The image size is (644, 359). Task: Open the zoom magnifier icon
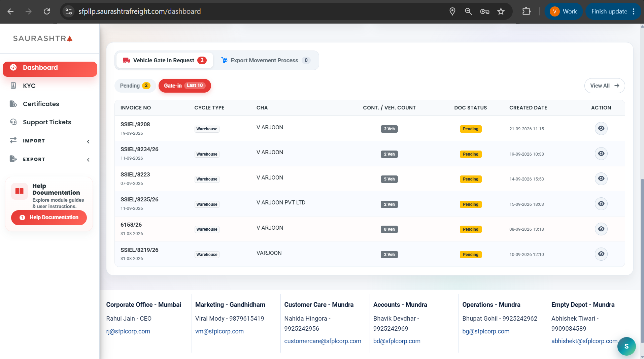[468, 11]
